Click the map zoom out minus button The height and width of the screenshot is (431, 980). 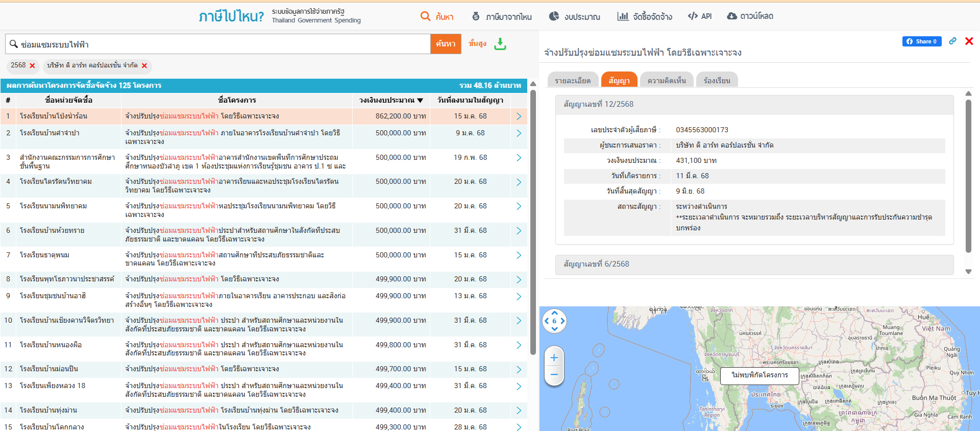coord(554,375)
